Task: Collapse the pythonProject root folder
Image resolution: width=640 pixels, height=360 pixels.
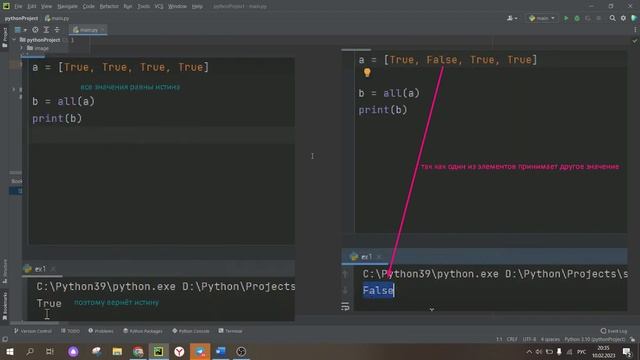Action: pyautogui.click(x=14, y=40)
